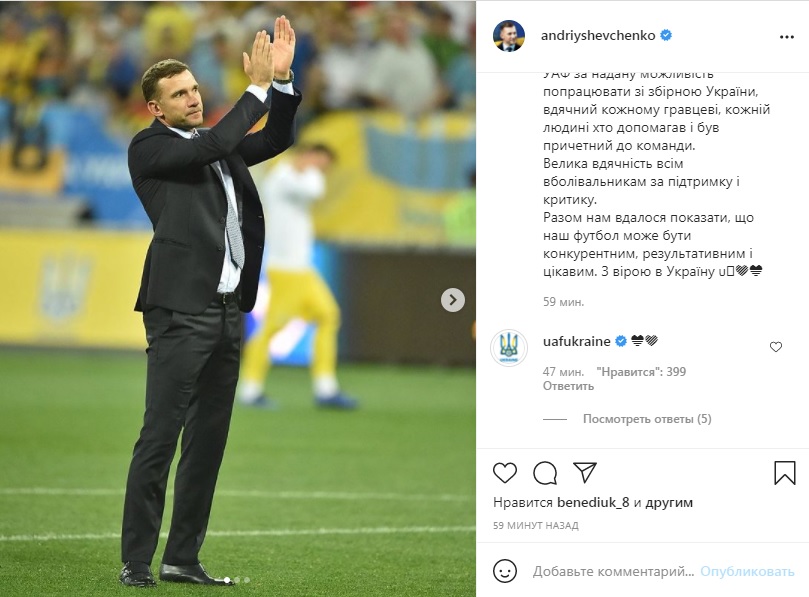809x597 pixels.
Task: Open uafukraine profile avatar
Action: coord(509,348)
